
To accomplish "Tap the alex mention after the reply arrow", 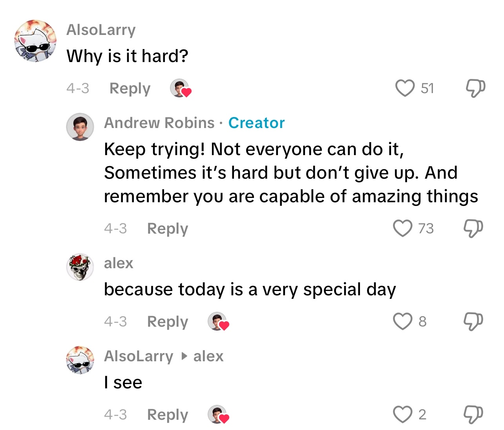I will click(208, 356).
